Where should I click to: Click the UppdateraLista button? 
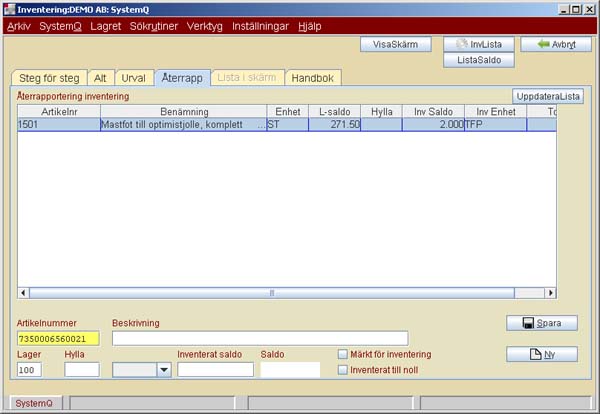547,96
